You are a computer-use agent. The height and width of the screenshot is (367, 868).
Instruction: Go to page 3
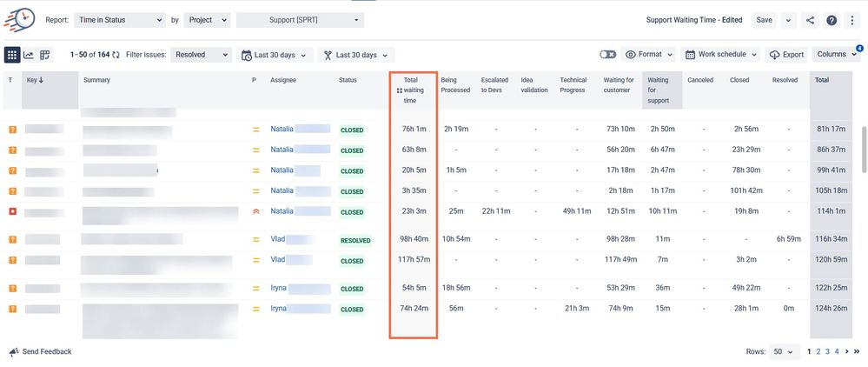(827, 351)
